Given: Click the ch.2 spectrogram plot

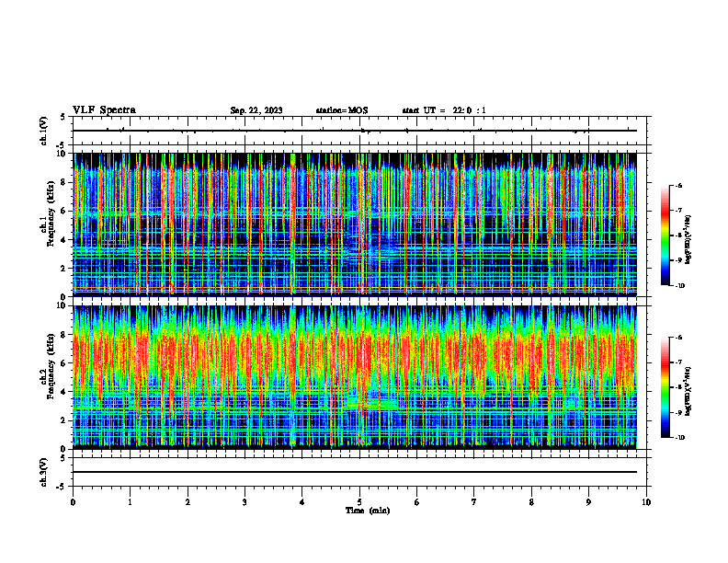Looking at the screenshot, I should click(x=355, y=377).
